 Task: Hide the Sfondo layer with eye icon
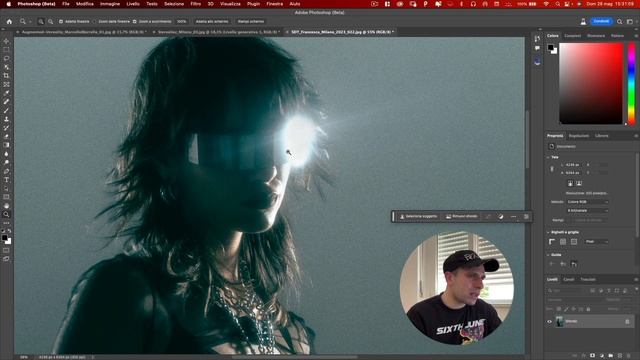[549, 322]
